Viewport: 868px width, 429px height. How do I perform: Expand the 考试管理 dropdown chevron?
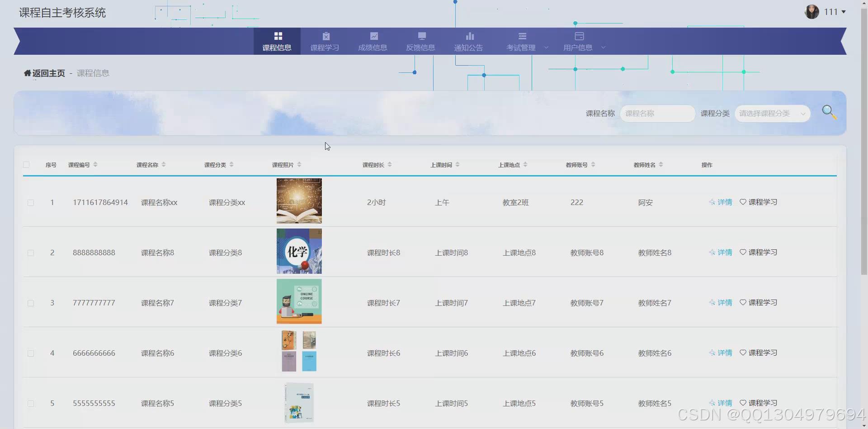pyautogui.click(x=546, y=47)
